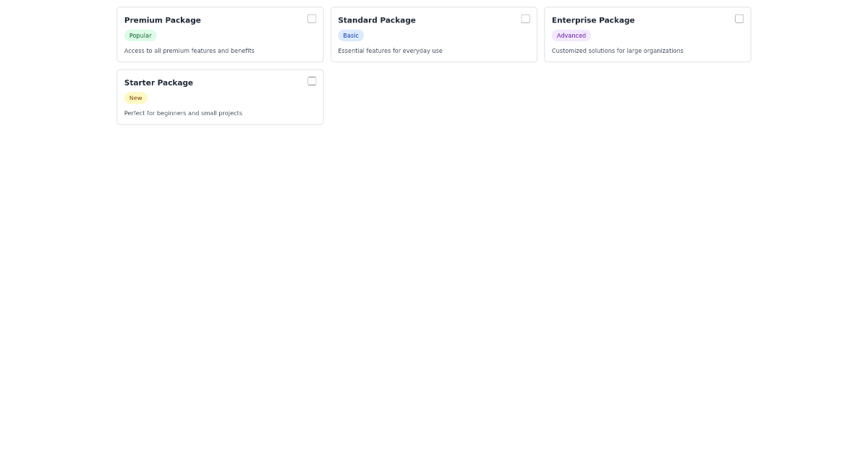Select the Standard Package title
The width and height of the screenshot is (868, 456).
(x=377, y=20)
